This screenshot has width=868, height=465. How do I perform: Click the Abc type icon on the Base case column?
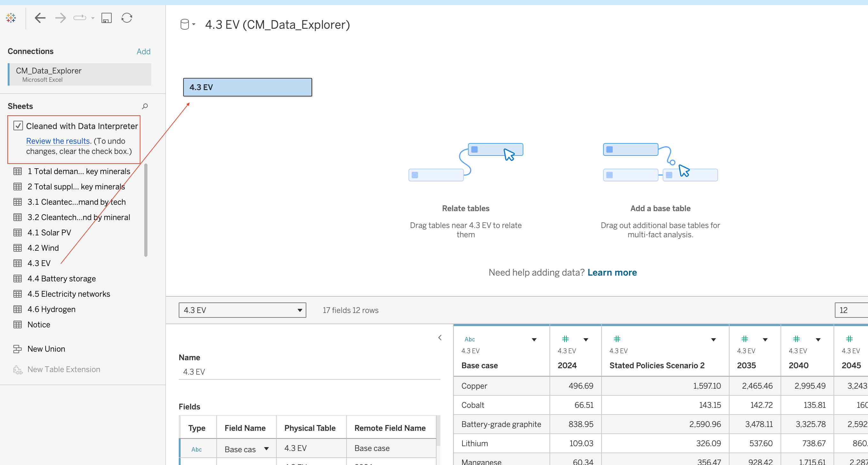point(469,339)
